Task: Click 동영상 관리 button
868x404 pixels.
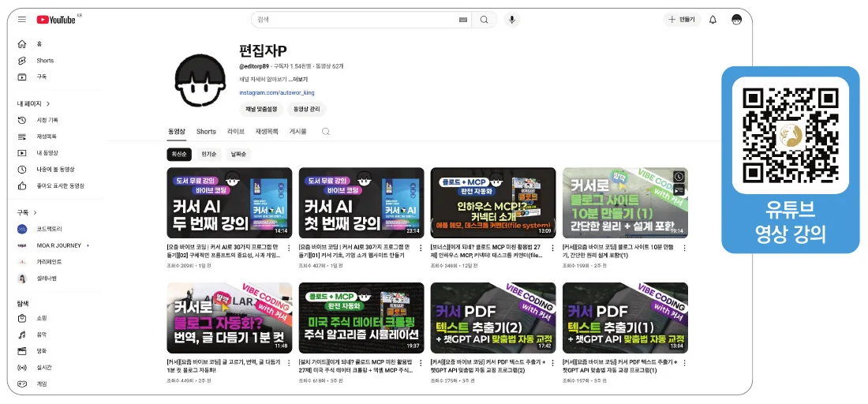Action: (307, 109)
